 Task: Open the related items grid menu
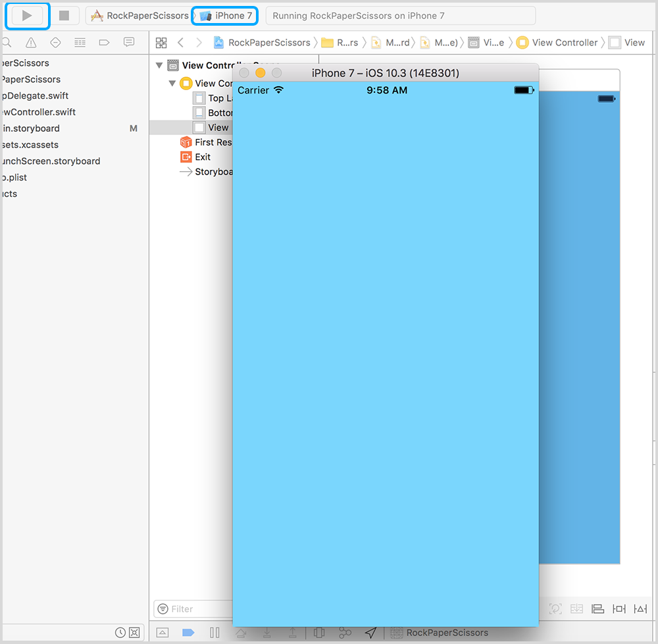pos(161,43)
